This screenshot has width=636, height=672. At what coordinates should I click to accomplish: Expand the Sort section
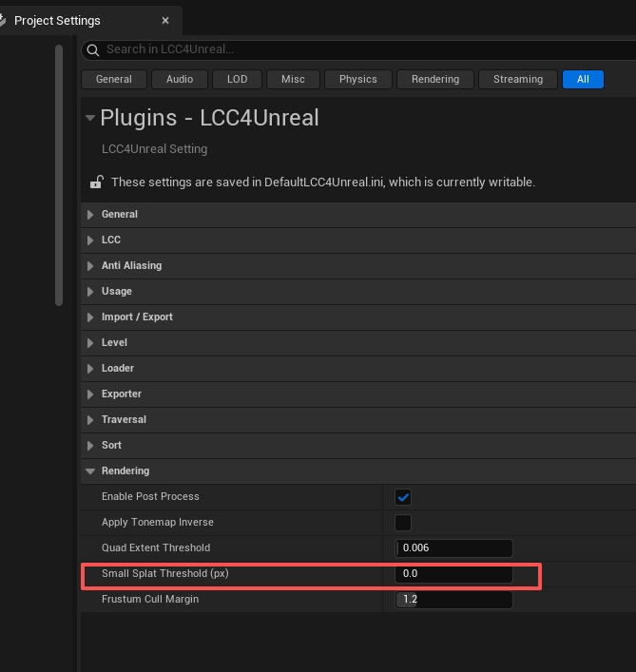(90, 446)
